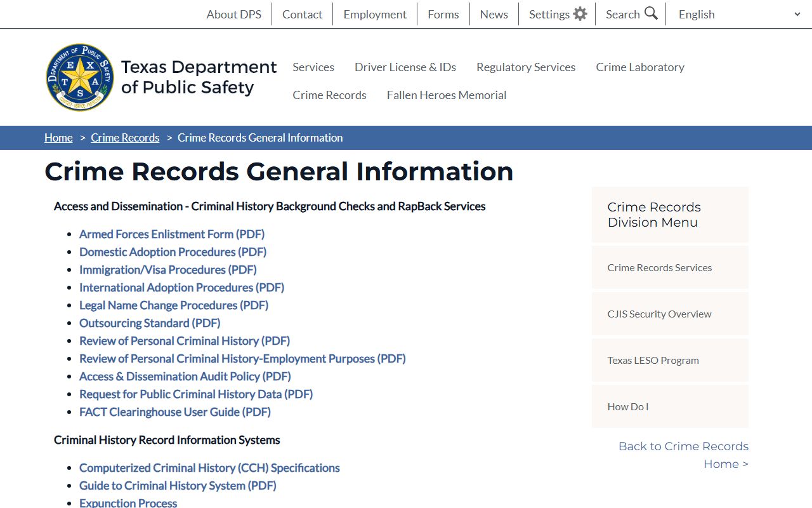The image size is (812, 508).
Task: Select Crime Records Services in sidebar
Action: pyautogui.click(x=670, y=267)
